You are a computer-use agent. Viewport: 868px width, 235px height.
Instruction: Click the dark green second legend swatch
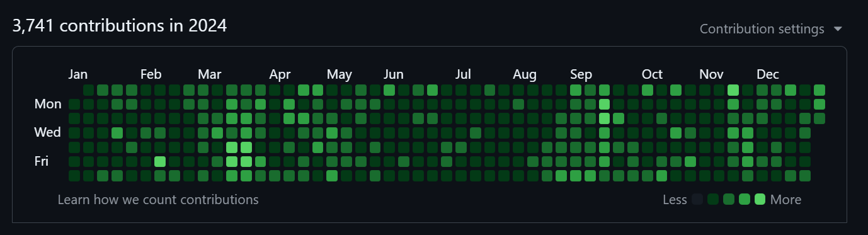click(713, 200)
